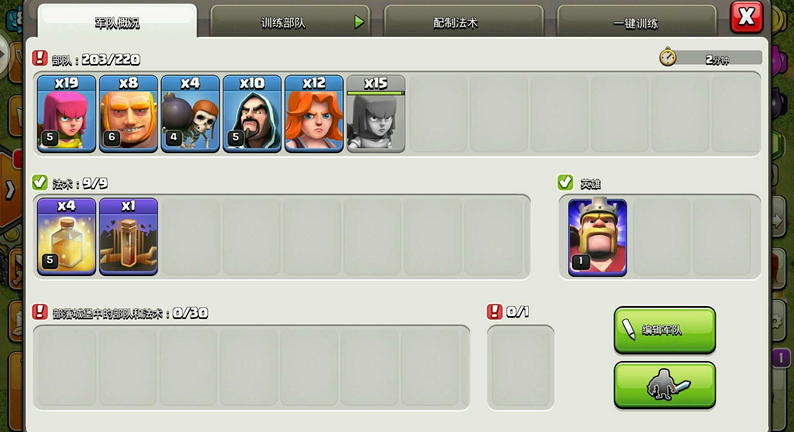Open the 配制法术 tab
The height and width of the screenshot is (432, 794).
click(463, 22)
